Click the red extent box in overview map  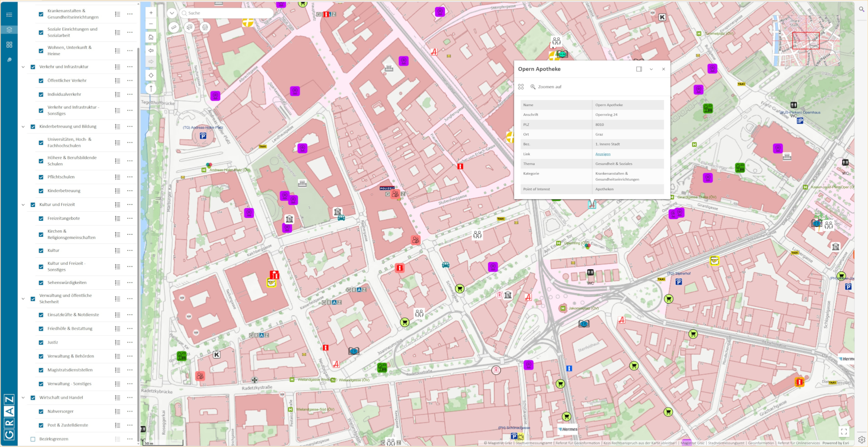point(806,41)
